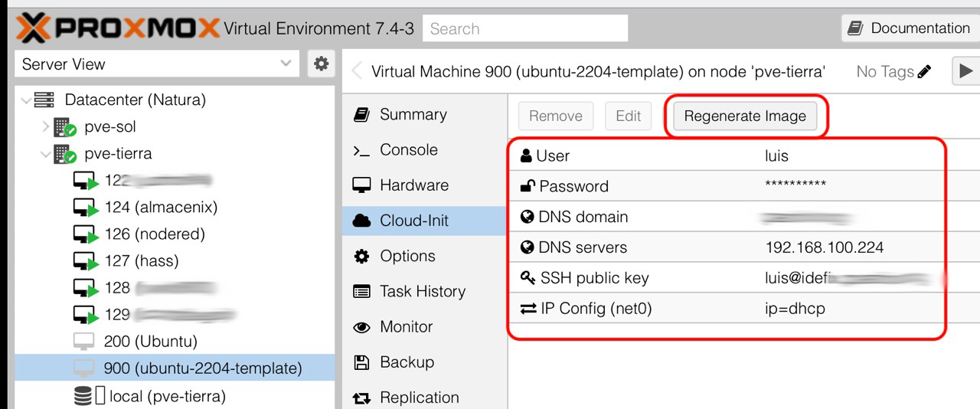Open the Documentation button

[910, 28]
